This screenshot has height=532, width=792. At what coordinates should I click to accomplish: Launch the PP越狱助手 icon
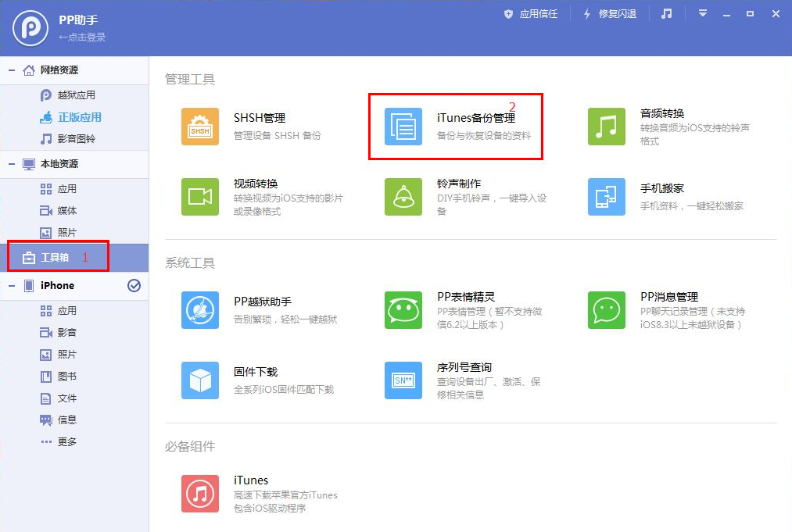200,310
